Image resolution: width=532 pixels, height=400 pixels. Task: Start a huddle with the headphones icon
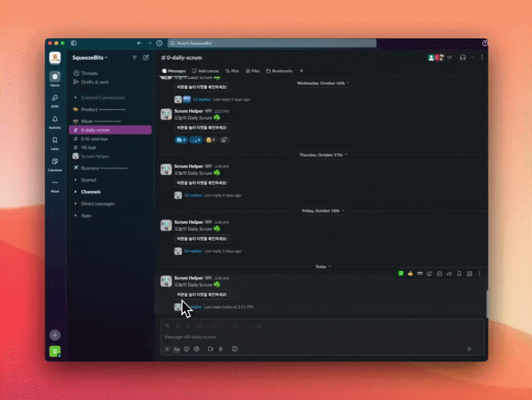[x=463, y=58]
